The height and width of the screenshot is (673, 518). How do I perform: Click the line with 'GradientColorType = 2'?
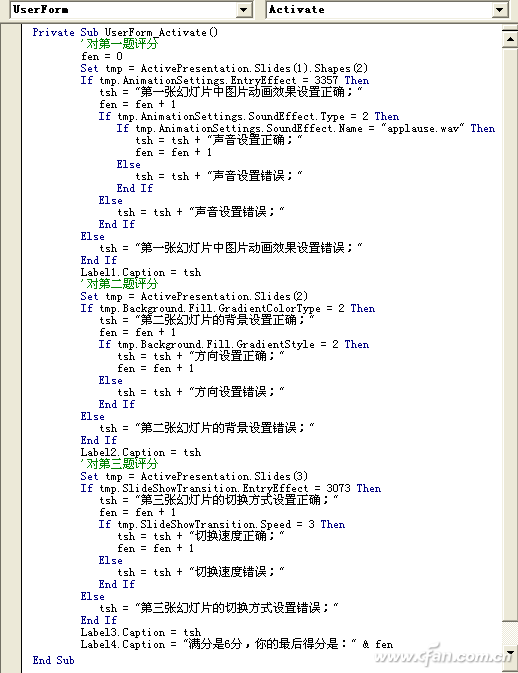click(227, 308)
